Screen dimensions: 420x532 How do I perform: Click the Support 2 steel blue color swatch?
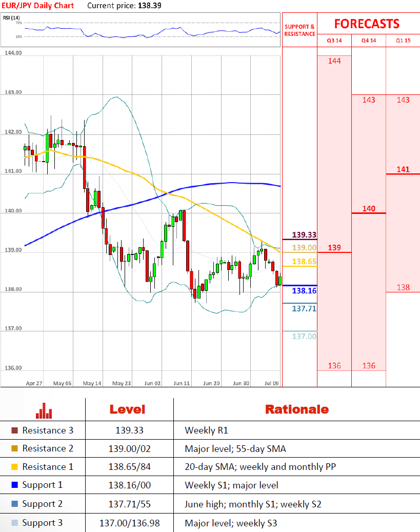(x=14, y=504)
